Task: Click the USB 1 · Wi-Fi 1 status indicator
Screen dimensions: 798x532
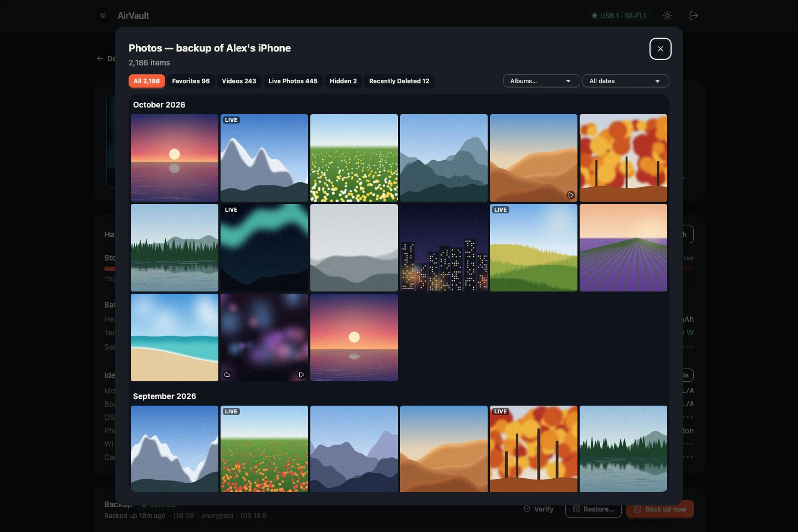Action: [619, 16]
